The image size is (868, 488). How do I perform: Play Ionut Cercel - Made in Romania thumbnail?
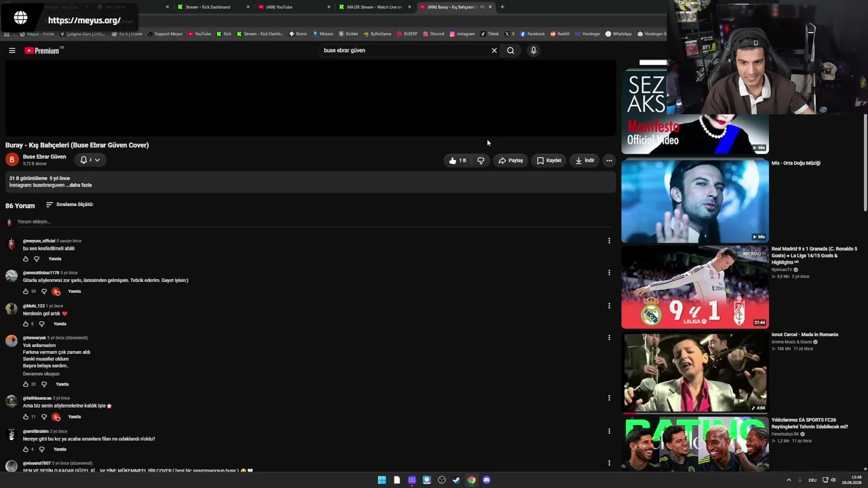coord(695,373)
